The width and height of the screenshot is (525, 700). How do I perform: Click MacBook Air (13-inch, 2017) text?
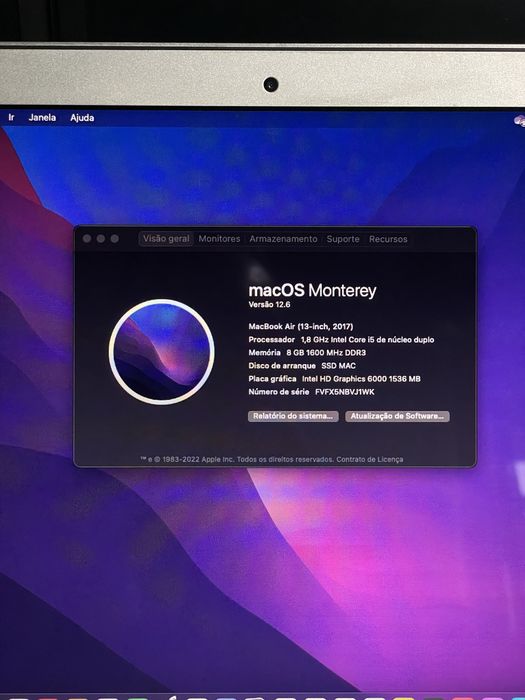[300, 326]
